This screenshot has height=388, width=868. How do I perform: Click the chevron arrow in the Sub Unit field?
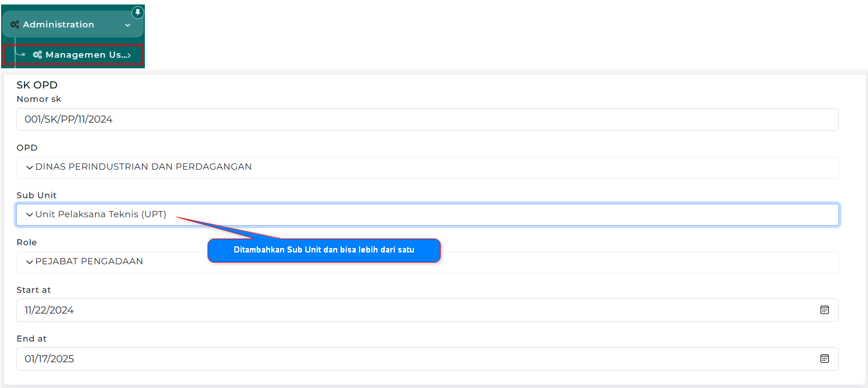coord(29,214)
